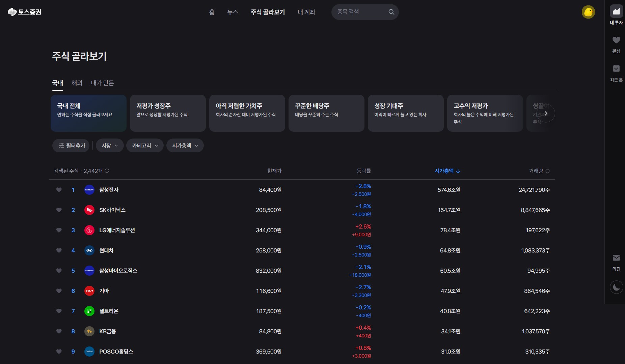The image size is (625, 364).
Task: Open 삼성전자 stock name
Action: pos(109,190)
